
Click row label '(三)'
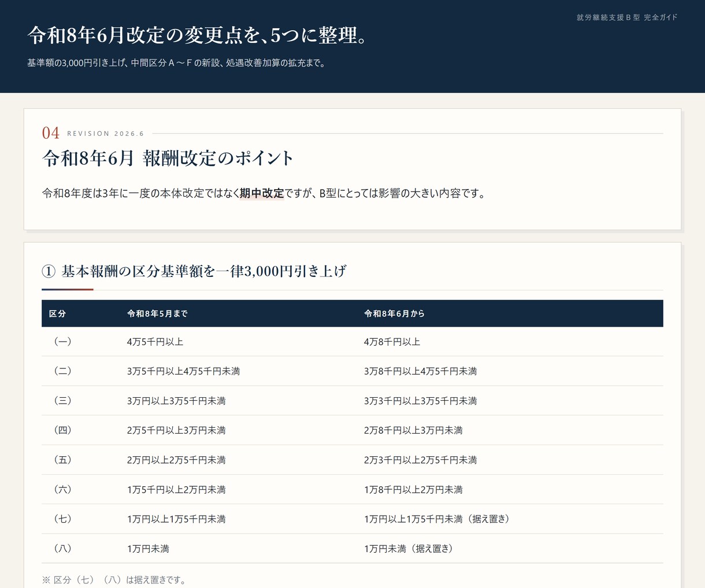coord(62,401)
